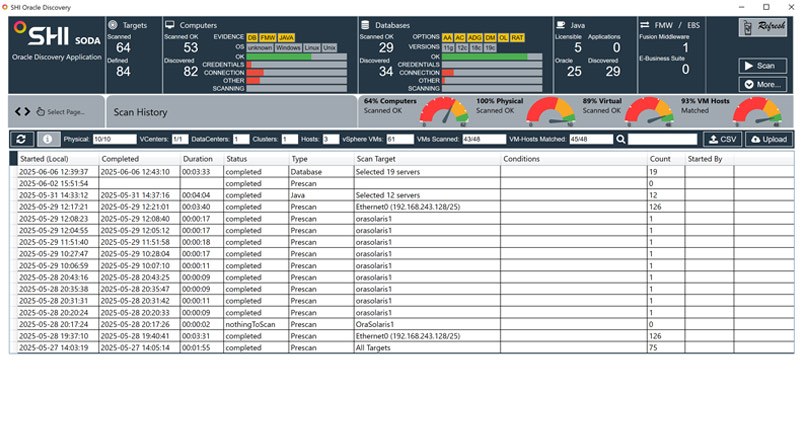Image resolution: width=800 pixels, height=438 pixels.
Task: Start a scan with Scan button
Action: [x=762, y=66]
